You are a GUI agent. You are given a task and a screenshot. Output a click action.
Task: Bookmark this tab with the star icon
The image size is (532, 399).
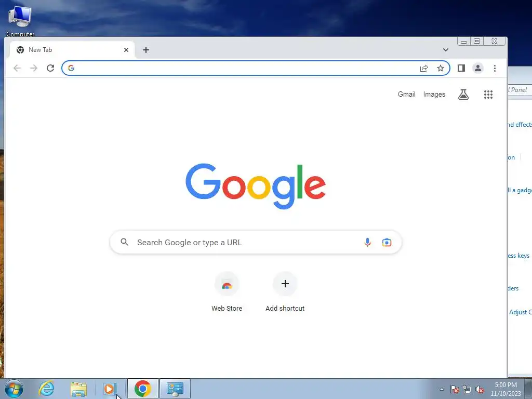point(441,68)
